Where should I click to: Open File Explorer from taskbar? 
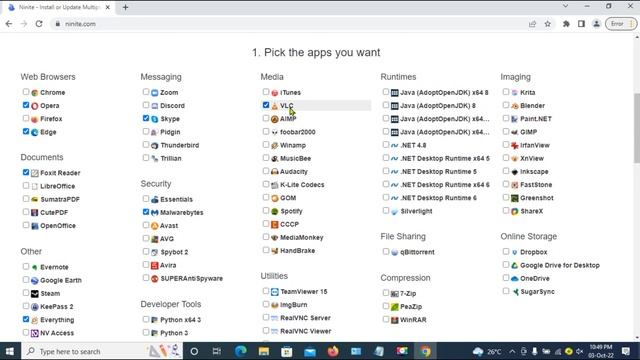pos(264,351)
